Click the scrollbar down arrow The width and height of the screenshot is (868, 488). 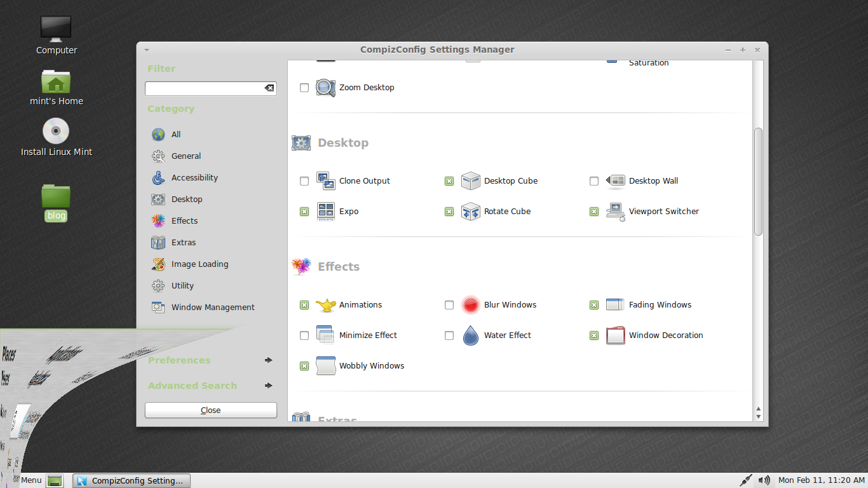pyautogui.click(x=758, y=417)
